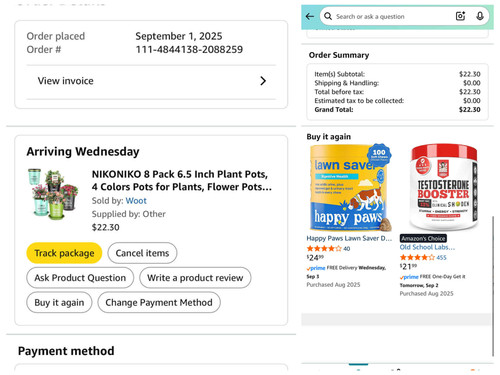Click Ask Product Question button
Image resolution: width=500 pixels, height=375 pixels.
tap(80, 278)
